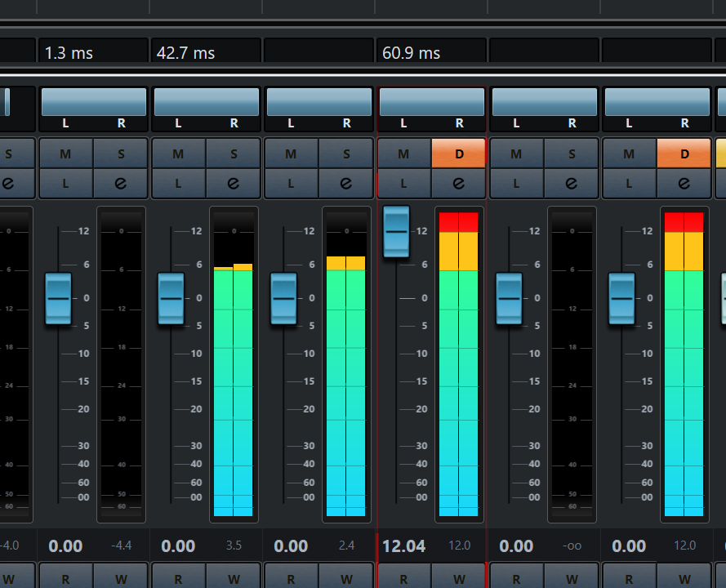Mute the 0.00 volume, 12.0 peak channel
The image size is (726, 588).
click(630, 154)
